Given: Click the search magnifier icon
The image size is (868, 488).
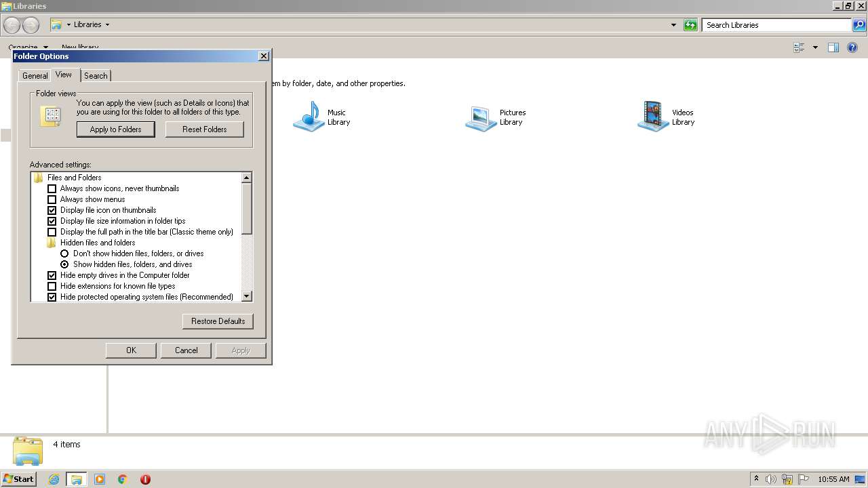Looking at the screenshot, I should pos(859,25).
